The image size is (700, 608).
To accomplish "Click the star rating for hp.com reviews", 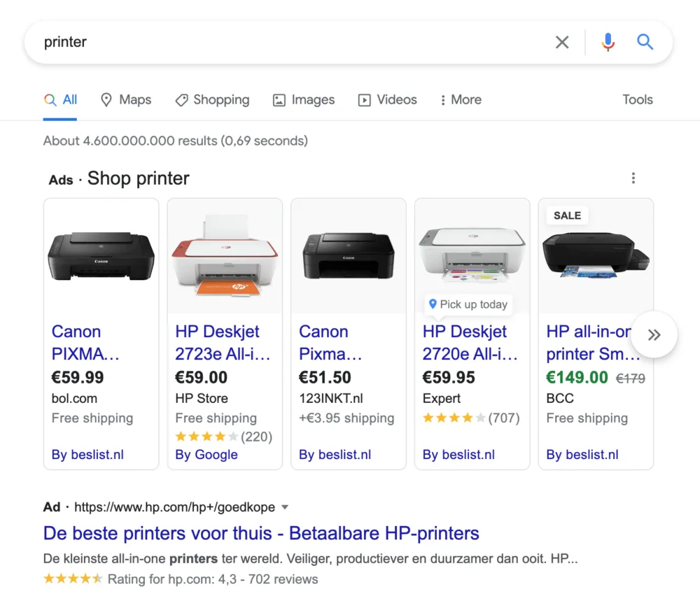I will [x=73, y=579].
